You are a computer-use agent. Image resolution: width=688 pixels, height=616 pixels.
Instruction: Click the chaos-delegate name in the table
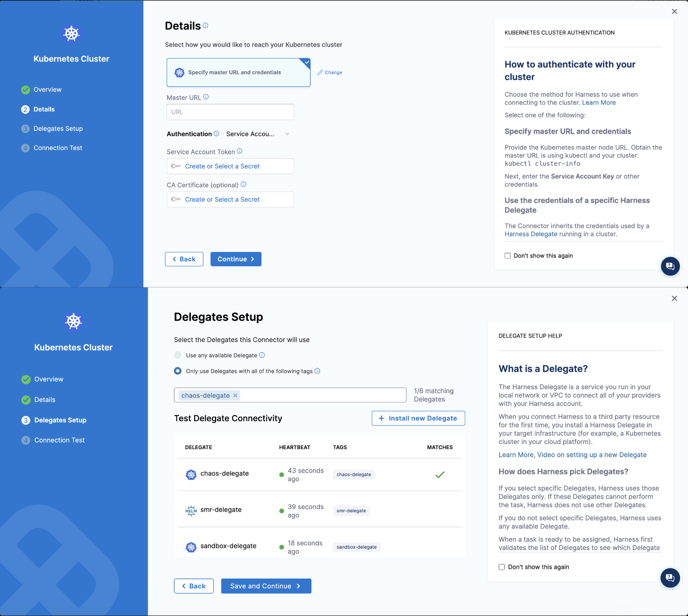click(225, 473)
